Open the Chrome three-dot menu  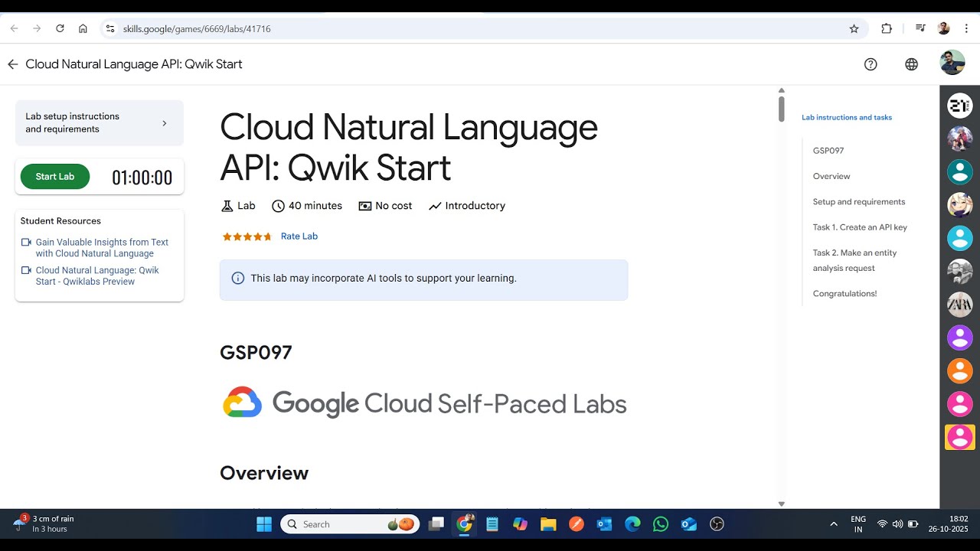point(967,28)
